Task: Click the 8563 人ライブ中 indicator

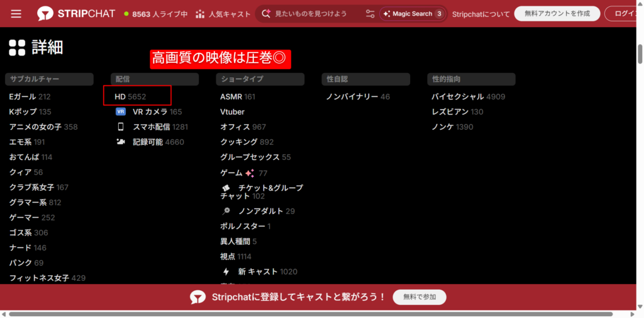Action: [156, 14]
